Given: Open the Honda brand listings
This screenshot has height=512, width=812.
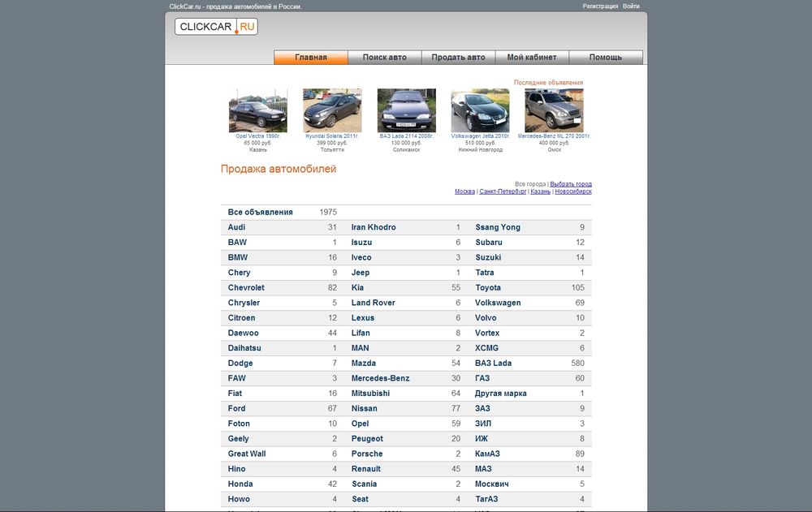Looking at the screenshot, I should (x=240, y=484).
